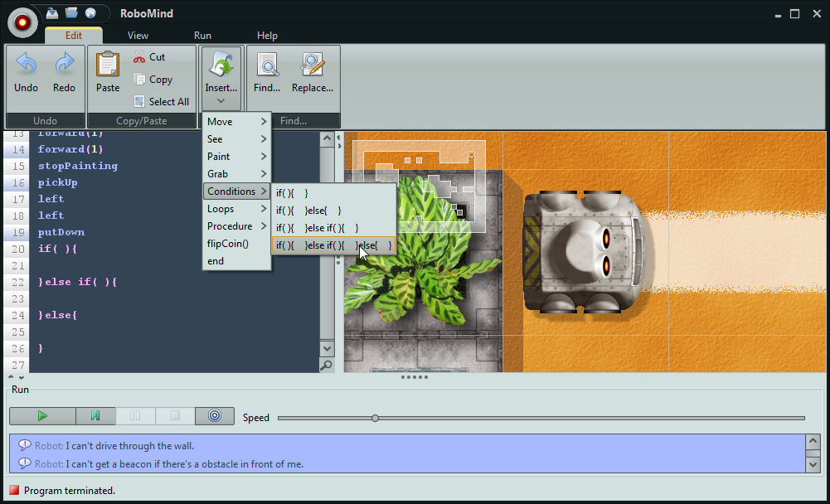Click the globe icon in title bar
This screenshot has width=830, height=504.
pyautogui.click(x=90, y=13)
